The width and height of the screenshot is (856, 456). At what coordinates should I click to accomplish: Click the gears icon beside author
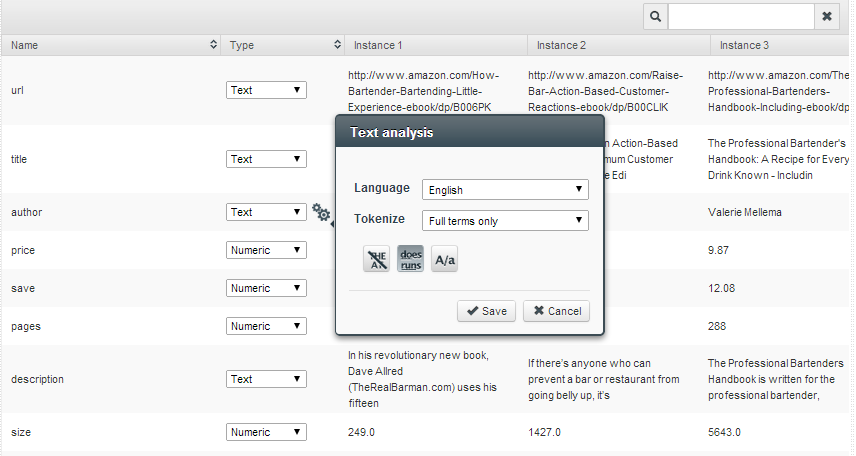point(322,213)
